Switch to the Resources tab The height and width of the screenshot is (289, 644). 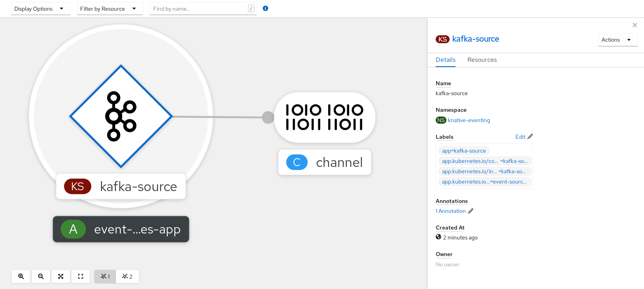(x=482, y=60)
